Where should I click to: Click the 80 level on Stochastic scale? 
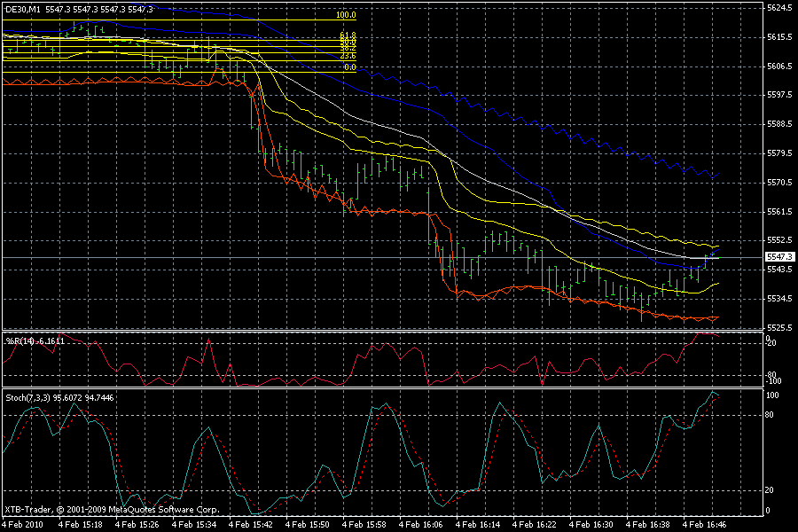click(x=770, y=415)
